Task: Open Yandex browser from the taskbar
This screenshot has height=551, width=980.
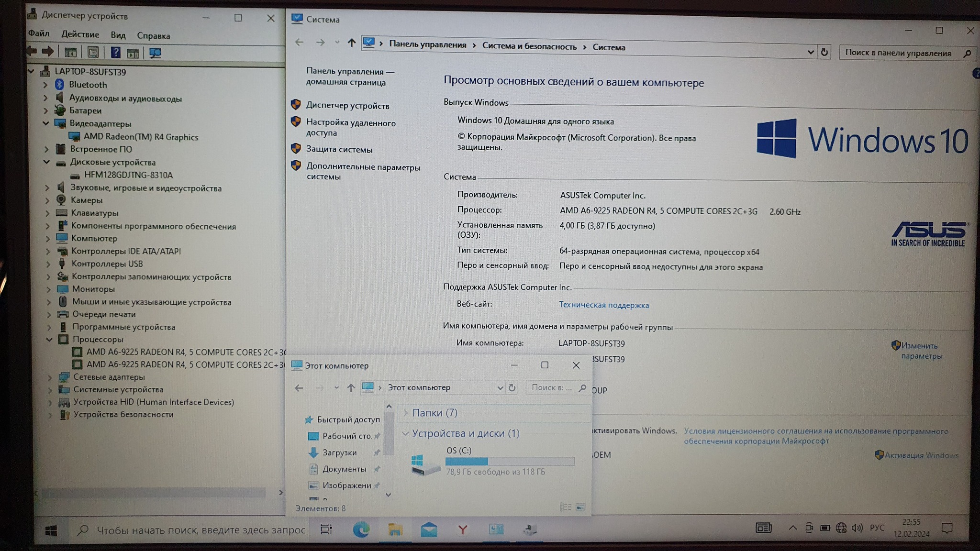Action: tap(462, 529)
